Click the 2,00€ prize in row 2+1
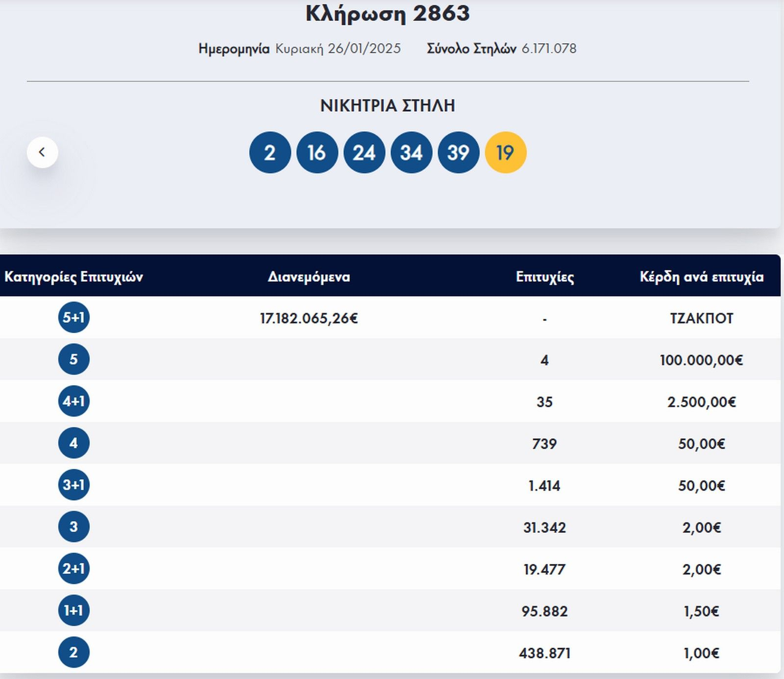784x679 pixels. click(702, 570)
